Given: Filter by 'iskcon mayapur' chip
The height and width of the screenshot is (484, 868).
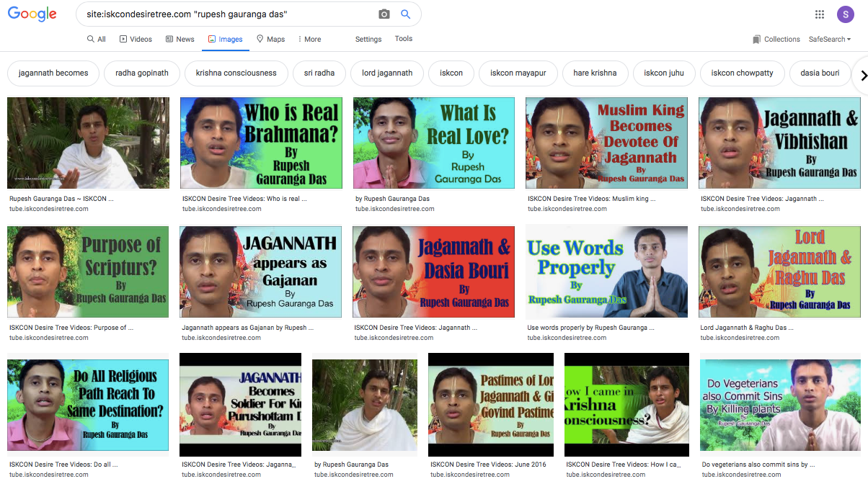Looking at the screenshot, I should coord(518,73).
